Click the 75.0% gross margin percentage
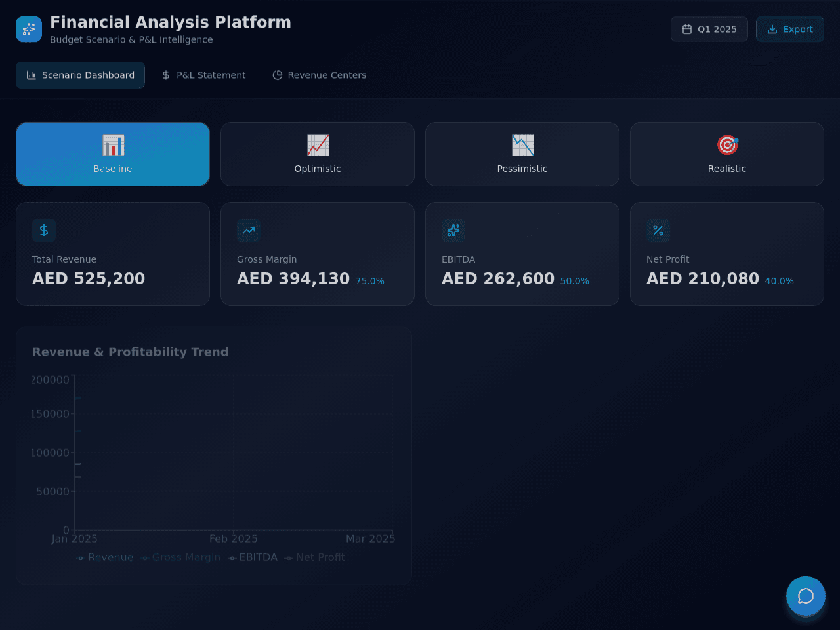Screen dimensions: 840x630 tap(370, 281)
